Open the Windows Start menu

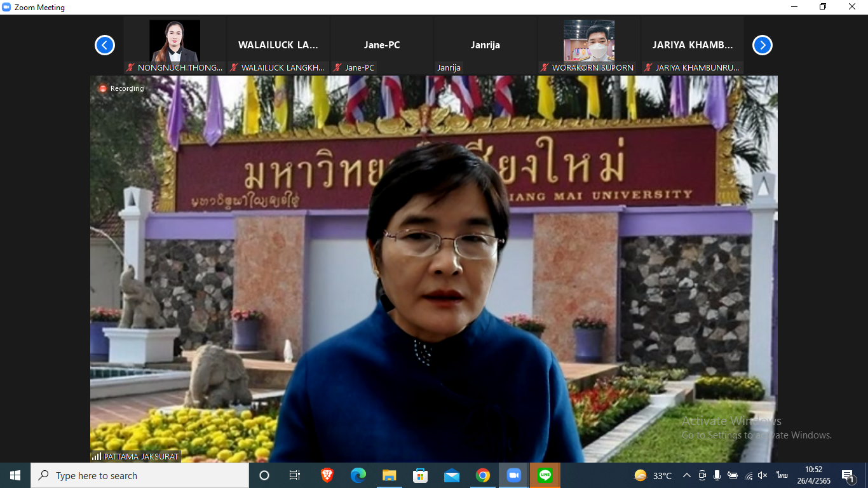click(15, 475)
